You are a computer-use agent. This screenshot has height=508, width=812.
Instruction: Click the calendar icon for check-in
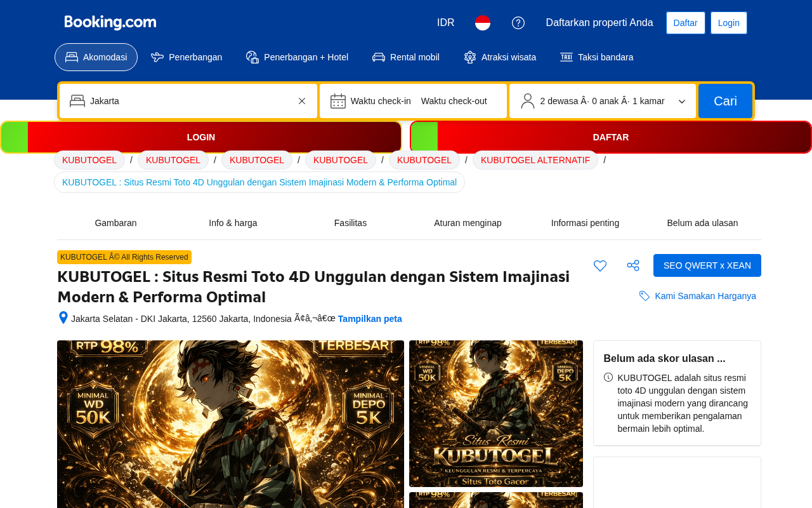pos(338,101)
